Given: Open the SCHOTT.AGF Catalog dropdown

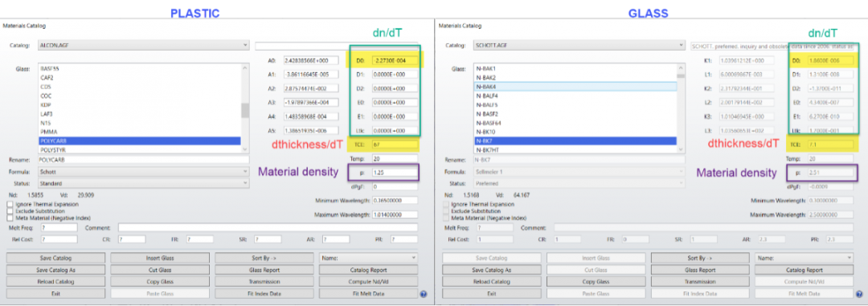Looking at the screenshot, I should 579,45.
